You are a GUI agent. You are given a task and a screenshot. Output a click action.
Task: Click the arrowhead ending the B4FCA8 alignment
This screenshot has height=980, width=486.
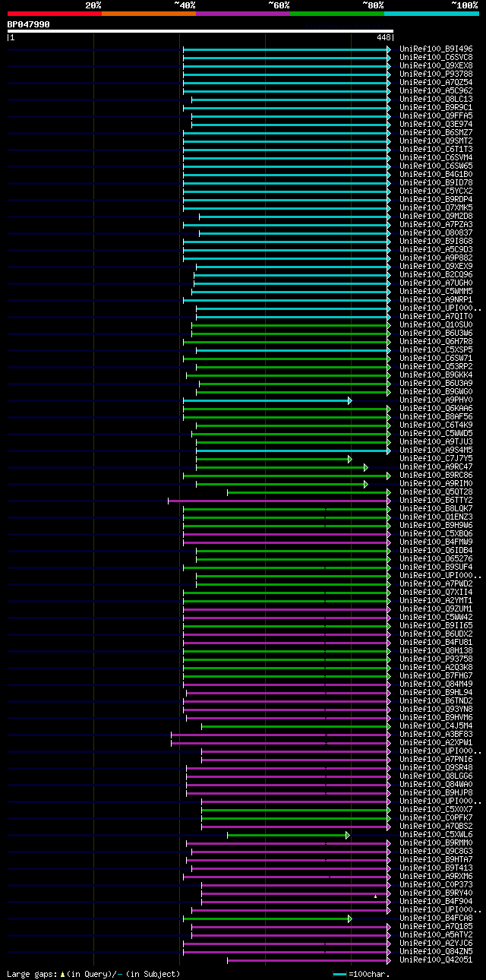tap(350, 918)
